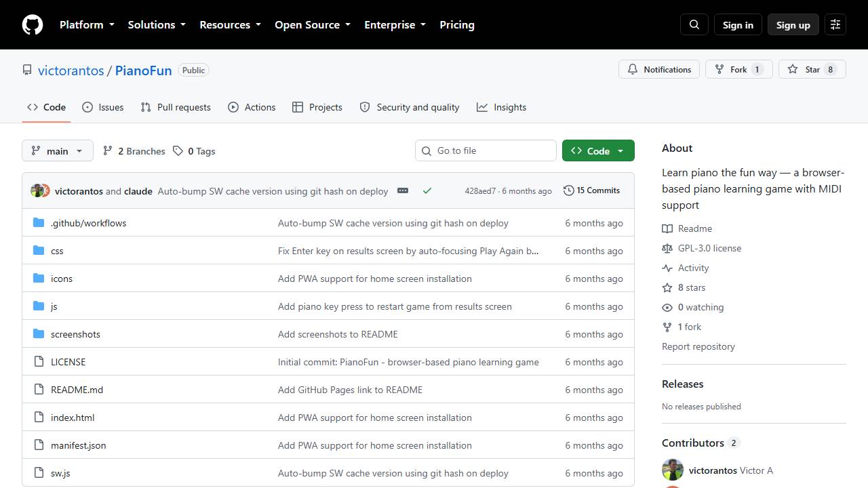Image resolution: width=868 pixels, height=488 pixels.
Task: Click the screenshots folder icon
Action: pyautogui.click(x=39, y=334)
